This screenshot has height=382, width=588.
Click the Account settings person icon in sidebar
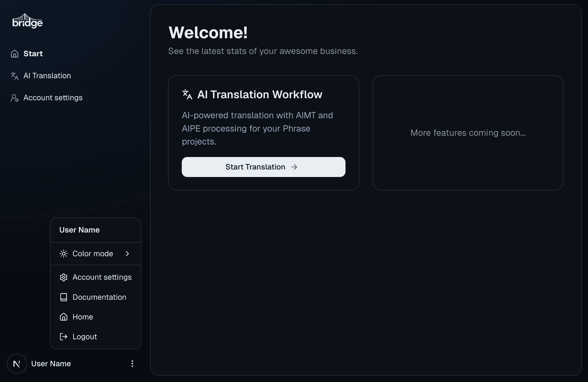(x=14, y=98)
